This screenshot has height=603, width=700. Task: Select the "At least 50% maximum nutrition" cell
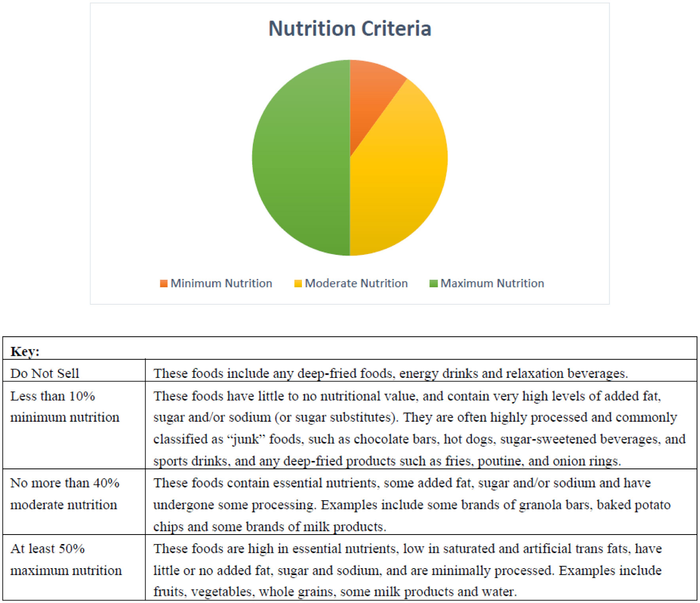66,559
